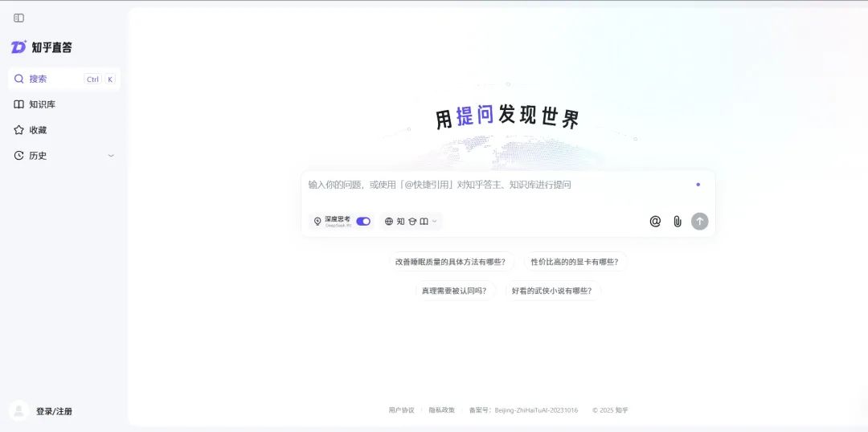Click the user avatar icon at bottom left
This screenshot has height=432, width=868.
coord(18,410)
